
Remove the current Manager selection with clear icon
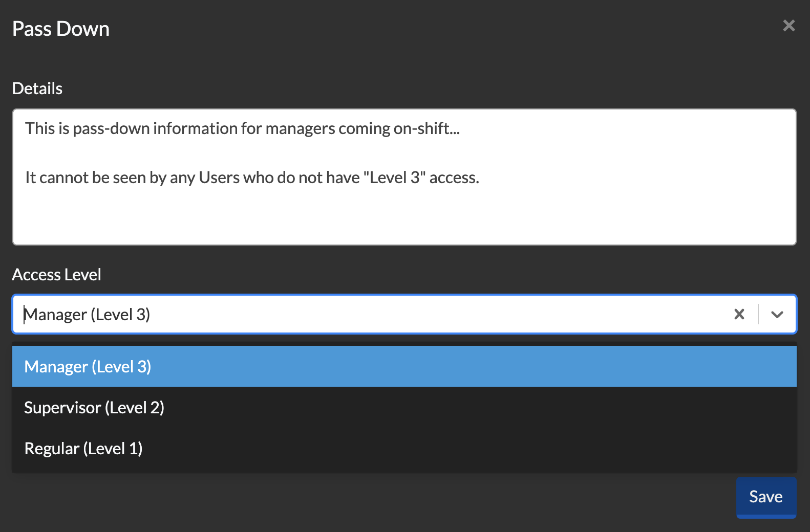pos(739,314)
